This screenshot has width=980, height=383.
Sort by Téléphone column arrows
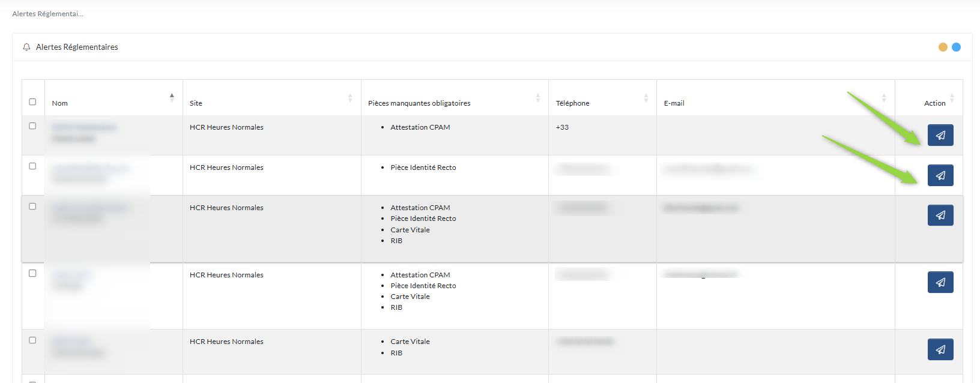point(646,98)
